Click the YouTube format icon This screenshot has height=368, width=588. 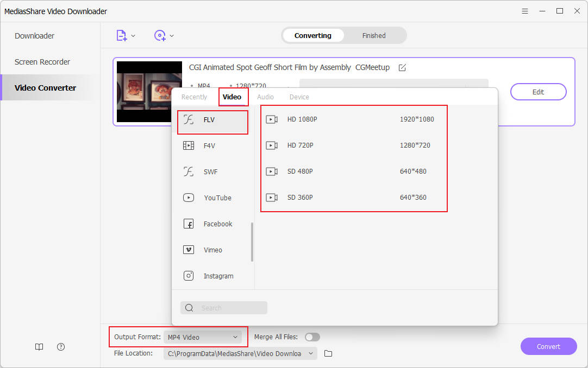[188, 197]
